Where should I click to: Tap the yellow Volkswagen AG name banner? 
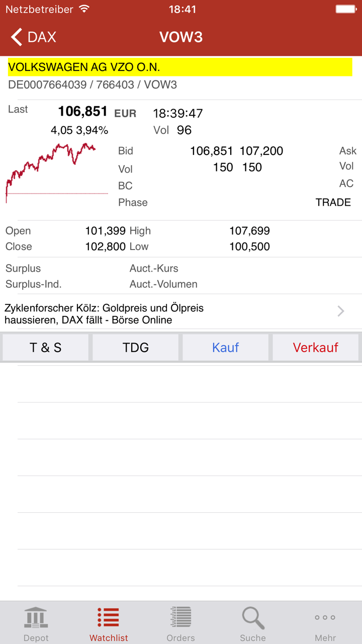[x=180, y=67]
